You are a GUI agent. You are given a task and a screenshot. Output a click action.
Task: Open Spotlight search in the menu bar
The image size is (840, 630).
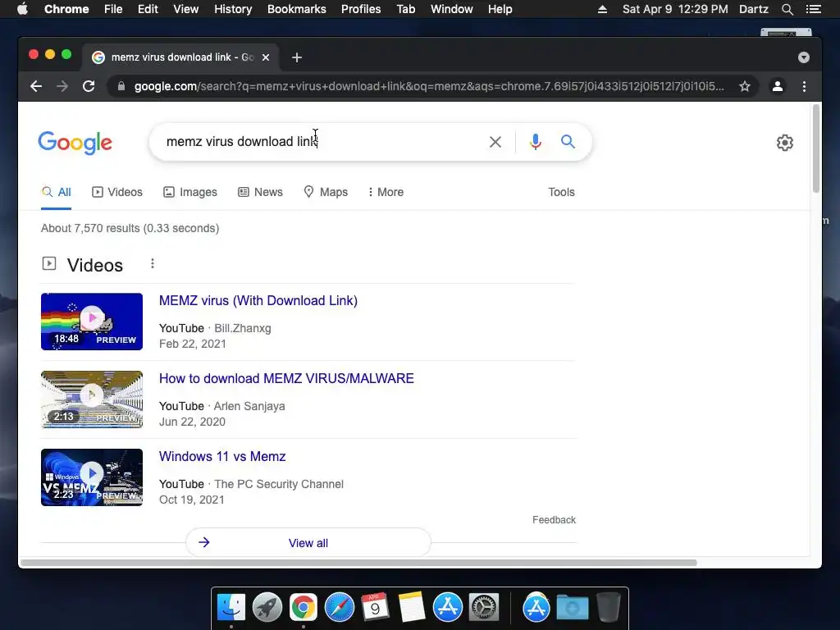pos(787,9)
